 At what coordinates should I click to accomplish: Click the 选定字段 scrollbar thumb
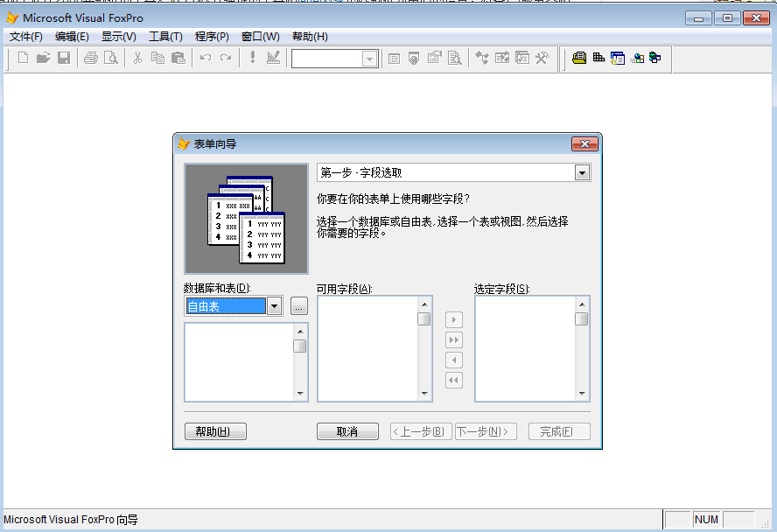tap(582, 319)
